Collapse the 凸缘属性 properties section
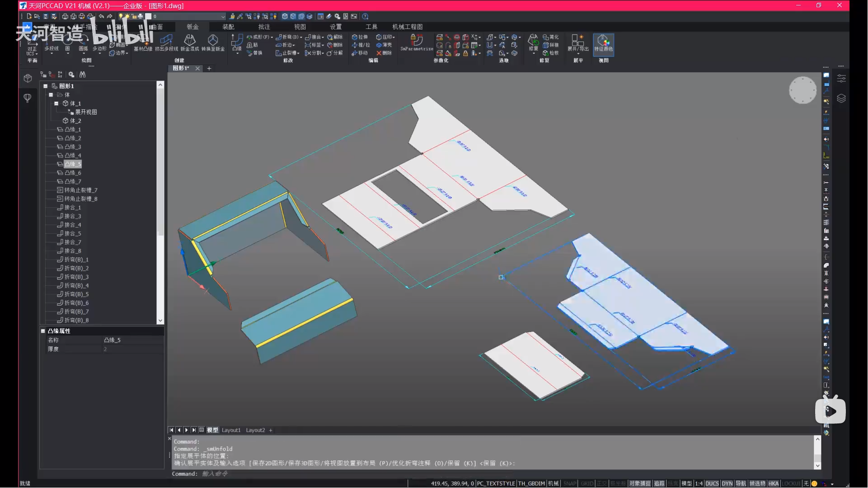The image size is (868, 488). click(x=43, y=331)
